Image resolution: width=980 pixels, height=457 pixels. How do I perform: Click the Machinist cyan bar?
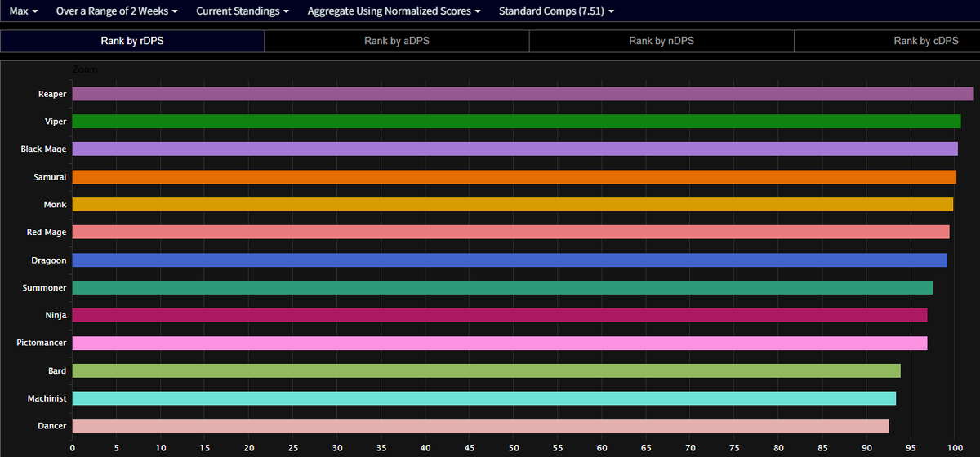coord(484,399)
